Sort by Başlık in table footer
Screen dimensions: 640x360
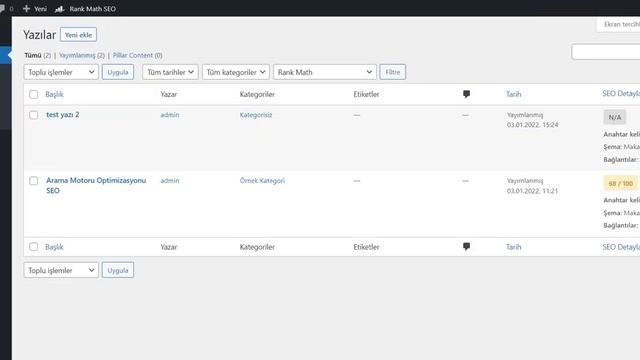54,247
